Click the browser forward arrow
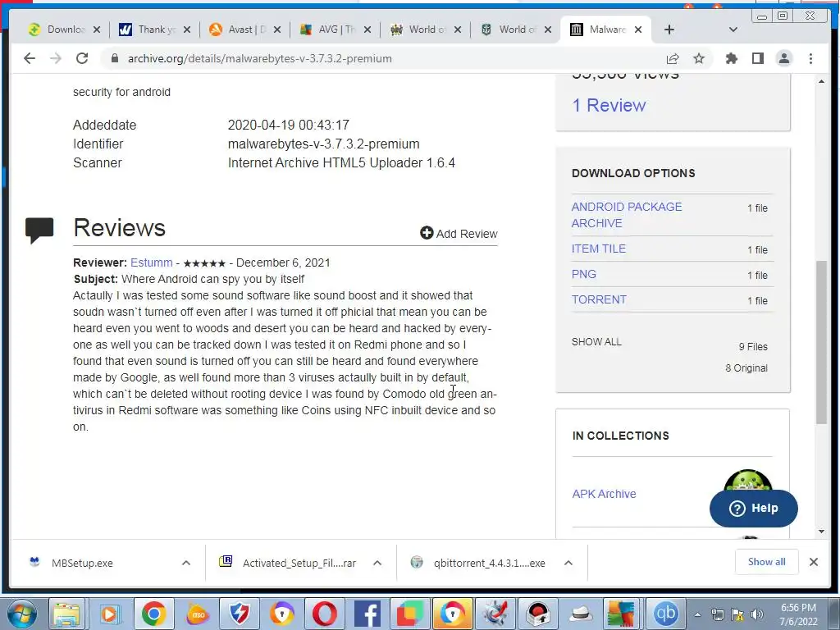This screenshot has width=840, height=630. [56, 58]
